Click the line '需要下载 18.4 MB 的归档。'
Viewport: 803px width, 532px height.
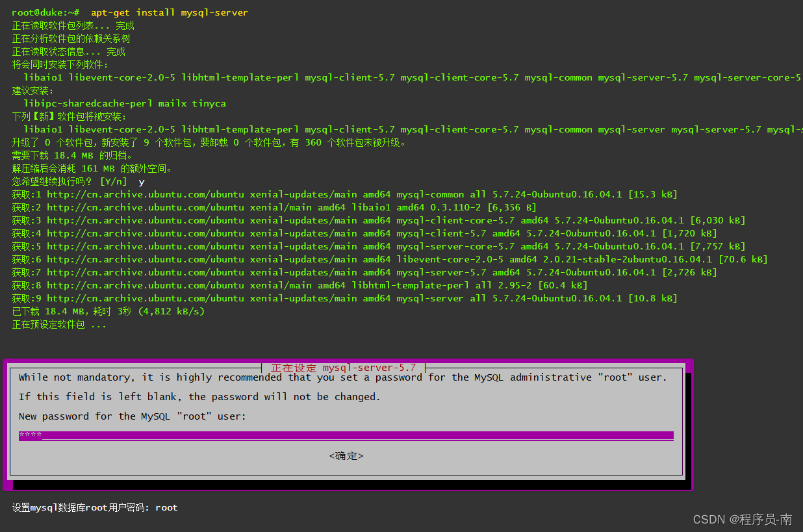(72, 155)
